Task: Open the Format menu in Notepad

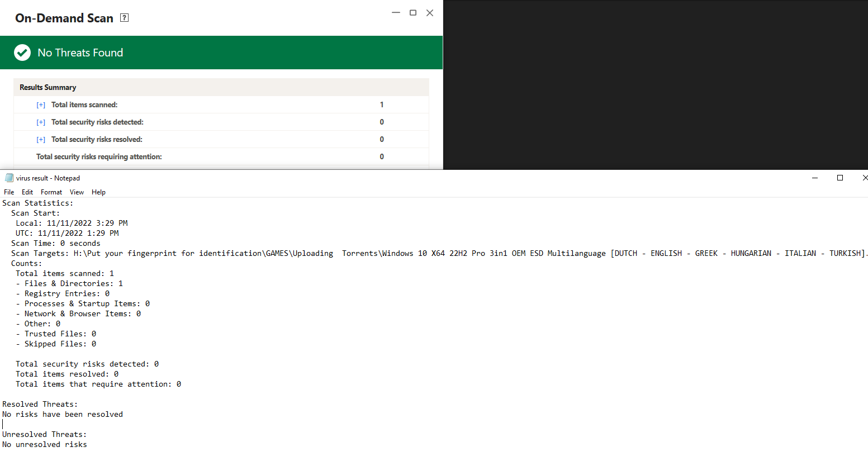Action: click(x=51, y=192)
